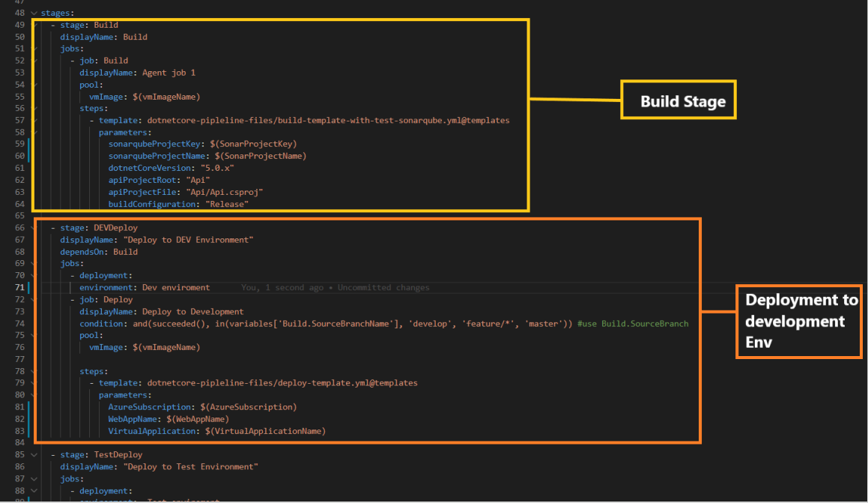Collapse the deployment block on line 70
This screenshot has height=503, width=868.
pyautogui.click(x=33, y=275)
